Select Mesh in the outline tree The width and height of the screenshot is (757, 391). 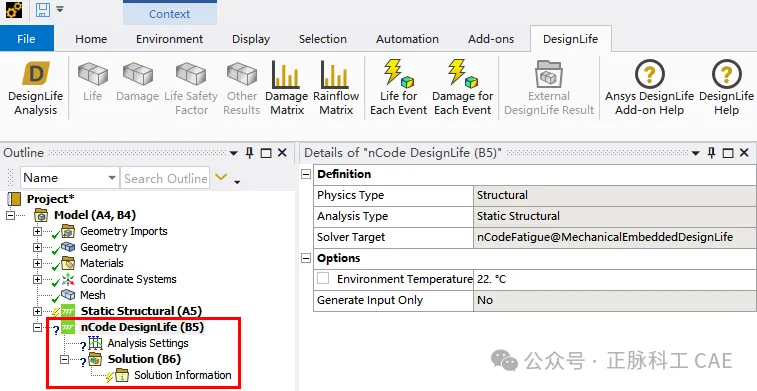coord(93,295)
